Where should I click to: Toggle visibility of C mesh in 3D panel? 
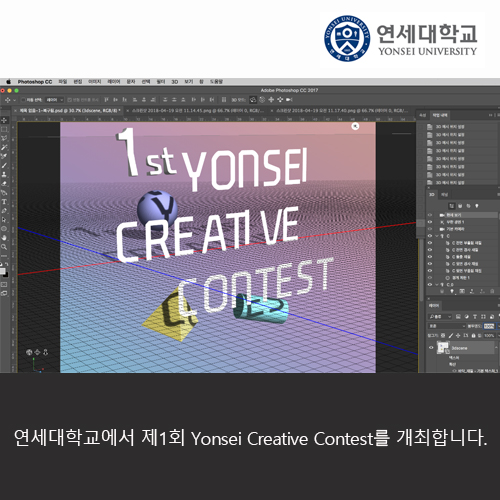[x=430, y=236]
